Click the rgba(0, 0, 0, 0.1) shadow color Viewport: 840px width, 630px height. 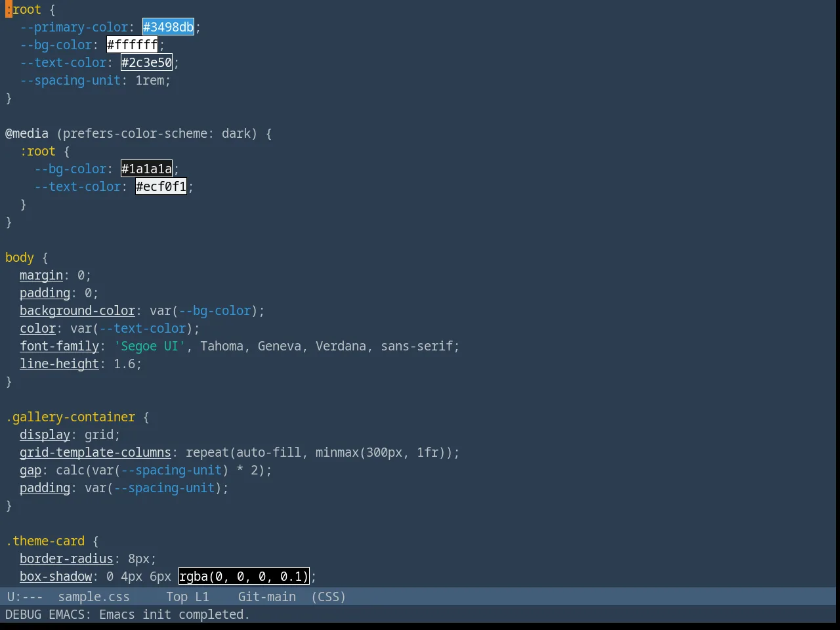(x=243, y=576)
